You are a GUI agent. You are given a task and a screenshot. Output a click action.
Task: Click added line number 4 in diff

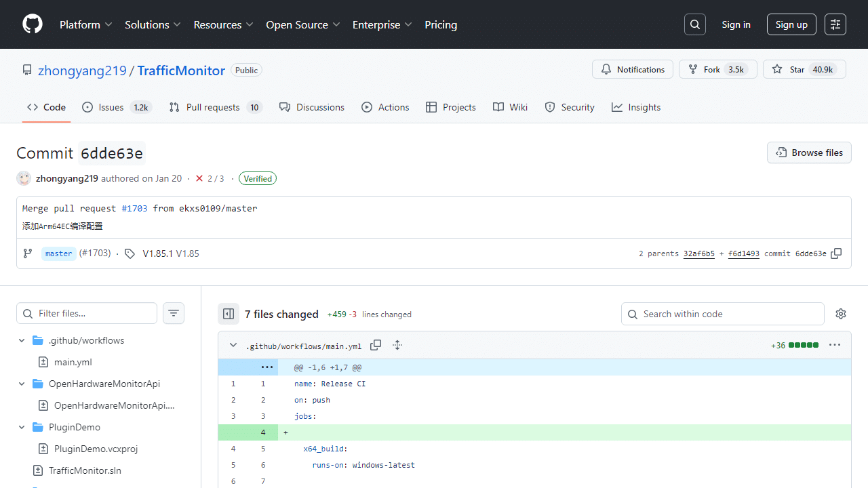(263, 432)
